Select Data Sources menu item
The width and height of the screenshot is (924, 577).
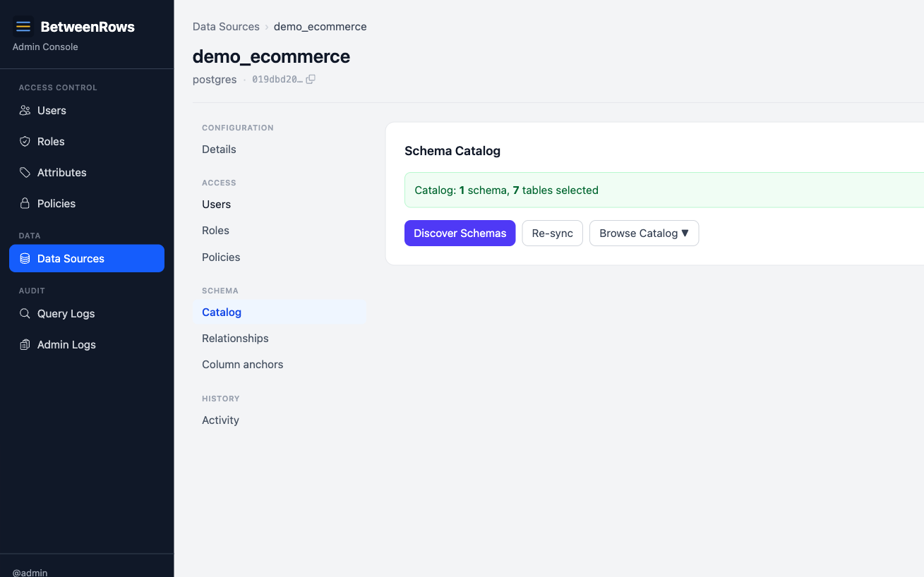(x=87, y=258)
